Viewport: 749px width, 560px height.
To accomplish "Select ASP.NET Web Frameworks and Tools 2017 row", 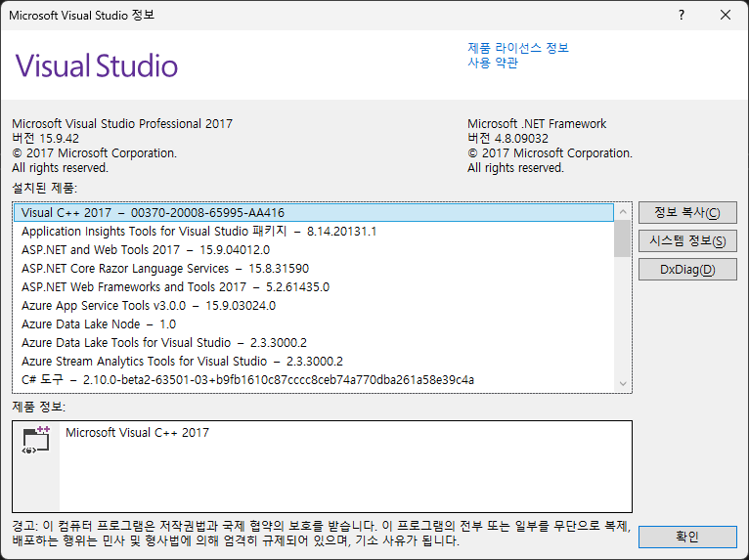I will pyautogui.click(x=314, y=287).
